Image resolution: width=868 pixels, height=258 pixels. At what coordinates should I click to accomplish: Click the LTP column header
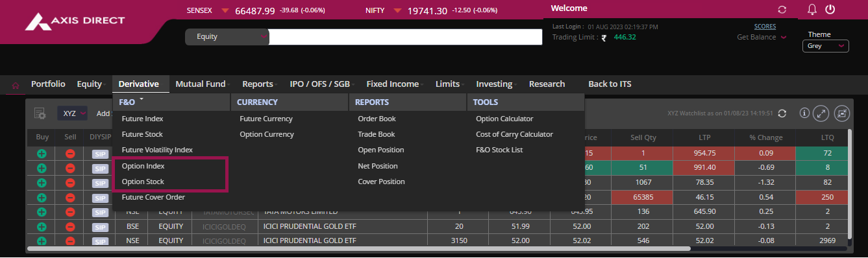704,138
